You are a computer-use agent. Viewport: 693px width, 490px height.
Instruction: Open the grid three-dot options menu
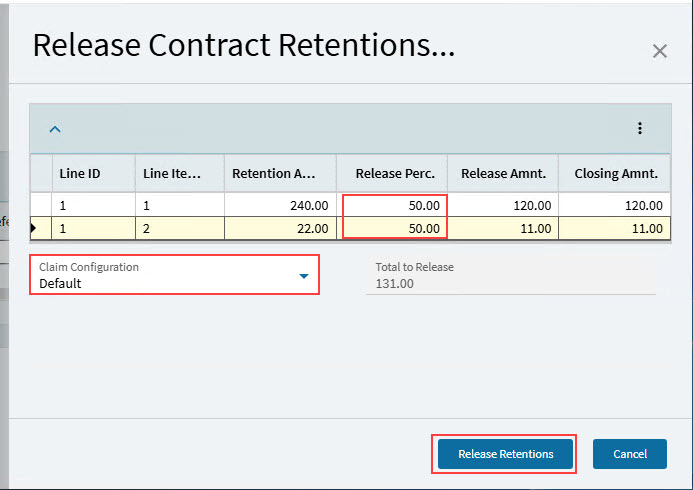click(640, 129)
